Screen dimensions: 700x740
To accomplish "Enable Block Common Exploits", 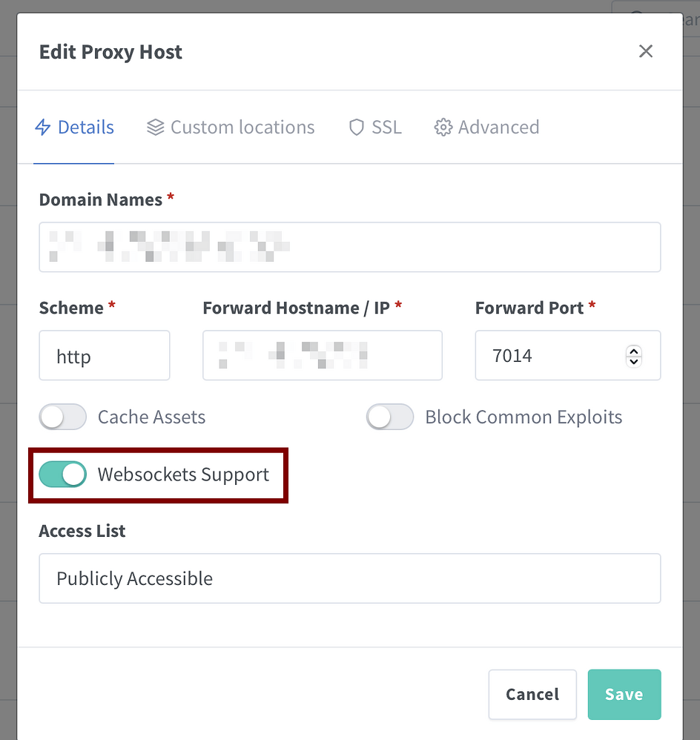I will click(389, 417).
